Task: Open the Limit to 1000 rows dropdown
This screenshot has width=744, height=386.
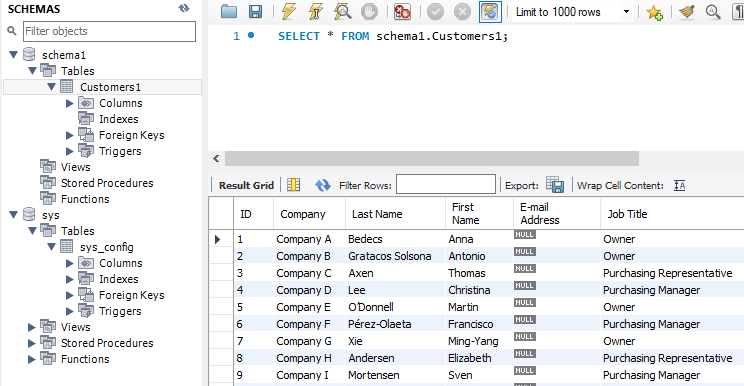Action: [x=626, y=12]
